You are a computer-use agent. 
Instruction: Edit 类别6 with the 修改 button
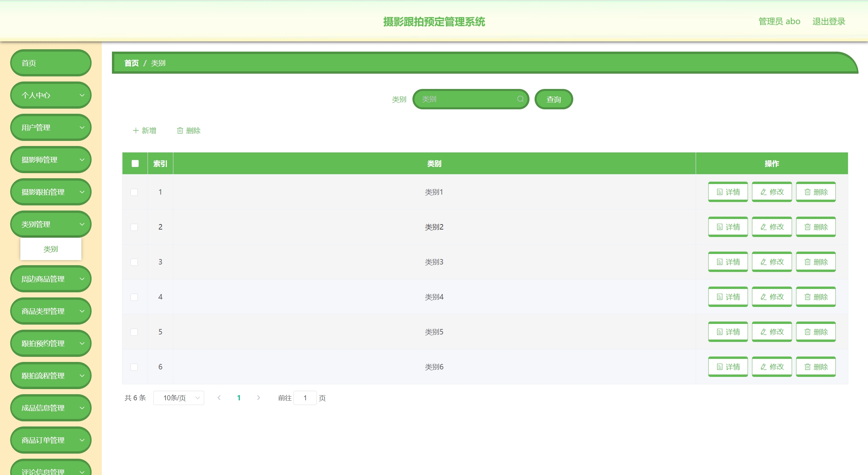coord(771,367)
